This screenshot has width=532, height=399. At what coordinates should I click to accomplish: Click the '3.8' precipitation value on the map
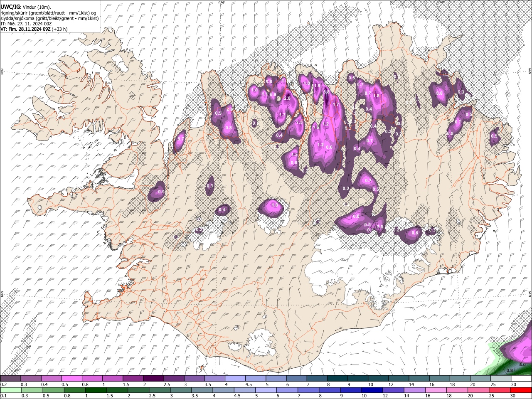point(510,370)
